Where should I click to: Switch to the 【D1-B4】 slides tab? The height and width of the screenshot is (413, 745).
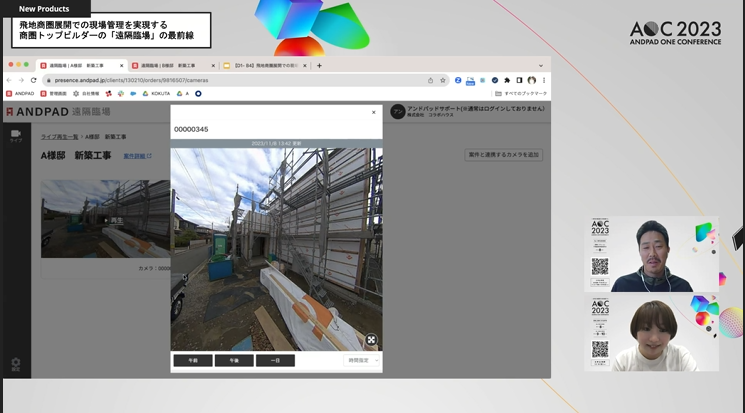coord(265,66)
